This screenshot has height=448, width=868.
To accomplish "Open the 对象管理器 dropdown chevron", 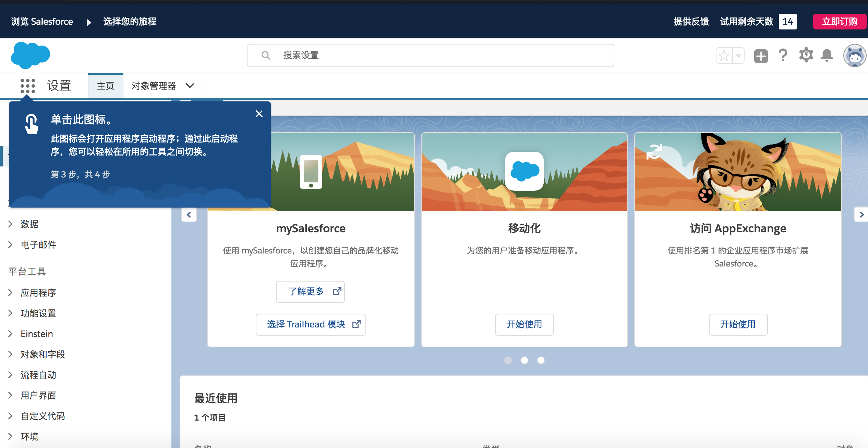I will coord(190,86).
